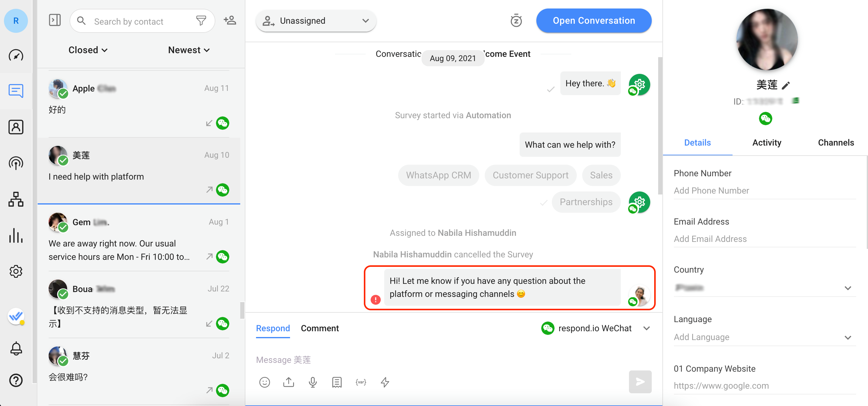Click the Customer Support survey option
Image resolution: width=868 pixels, height=406 pixels.
coord(530,175)
